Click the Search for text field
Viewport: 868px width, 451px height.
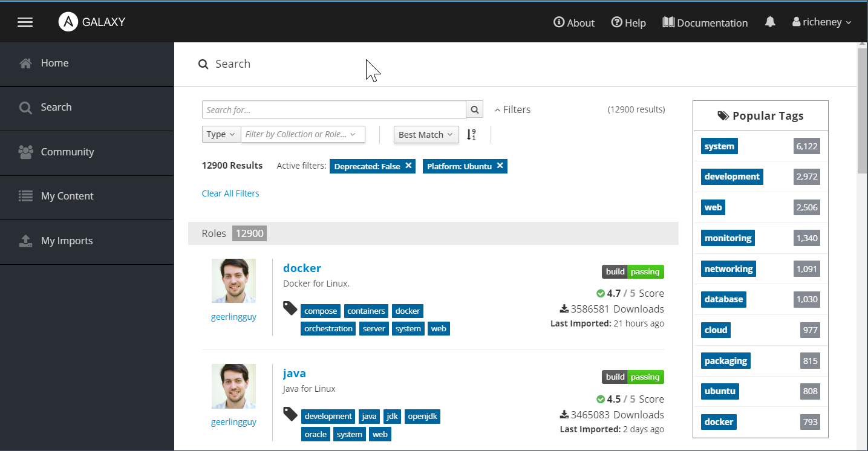click(334, 110)
